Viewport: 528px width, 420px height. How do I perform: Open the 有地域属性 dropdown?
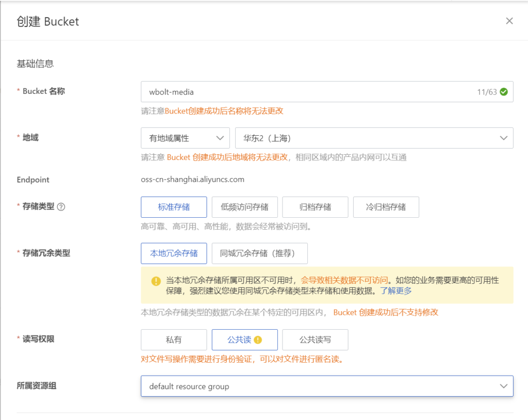(x=185, y=138)
